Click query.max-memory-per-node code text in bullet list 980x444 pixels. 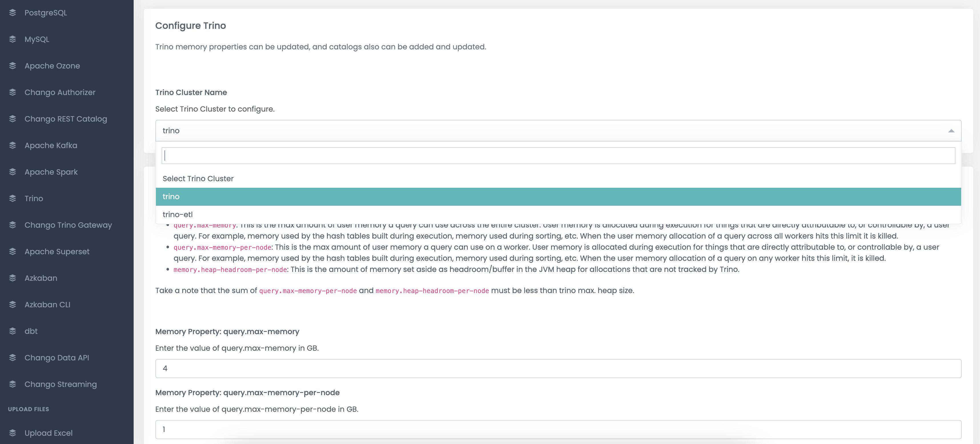222,247
